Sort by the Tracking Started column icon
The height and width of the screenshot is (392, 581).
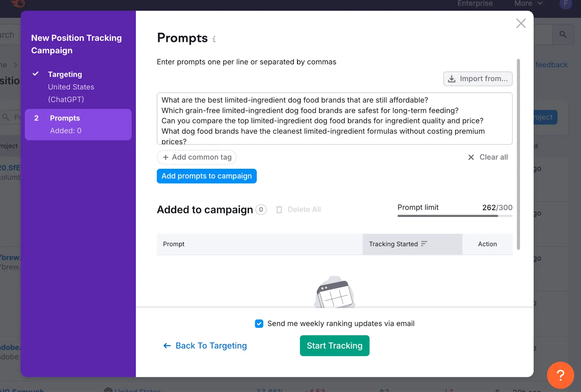424,244
